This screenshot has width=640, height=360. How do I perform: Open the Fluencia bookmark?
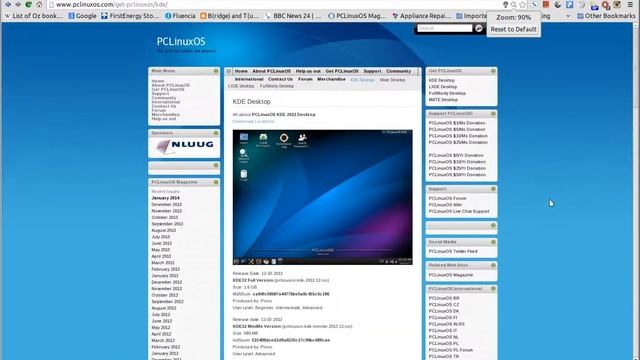(x=180, y=16)
